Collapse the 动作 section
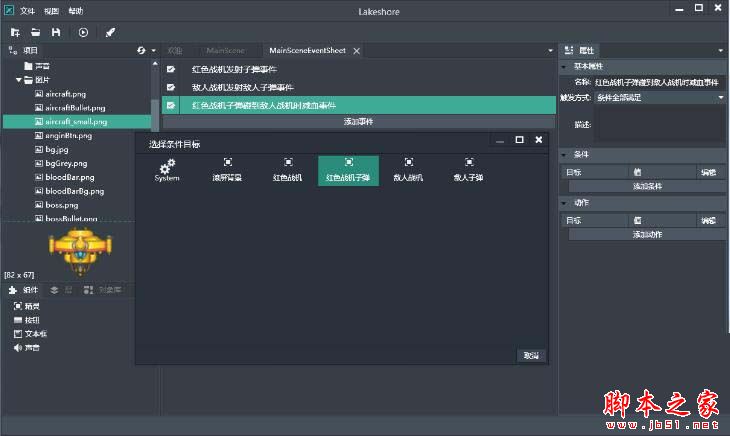This screenshot has height=436, width=730. pyautogui.click(x=564, y=203)
